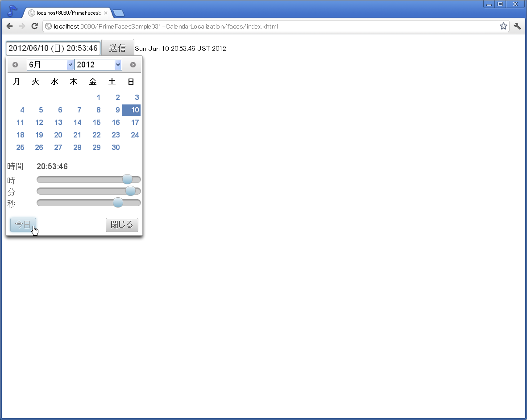This screenshot has height=420, width=527.
Task: Click the 月 weekday column header
Action: pyautogui.click(x=17, y=82)
